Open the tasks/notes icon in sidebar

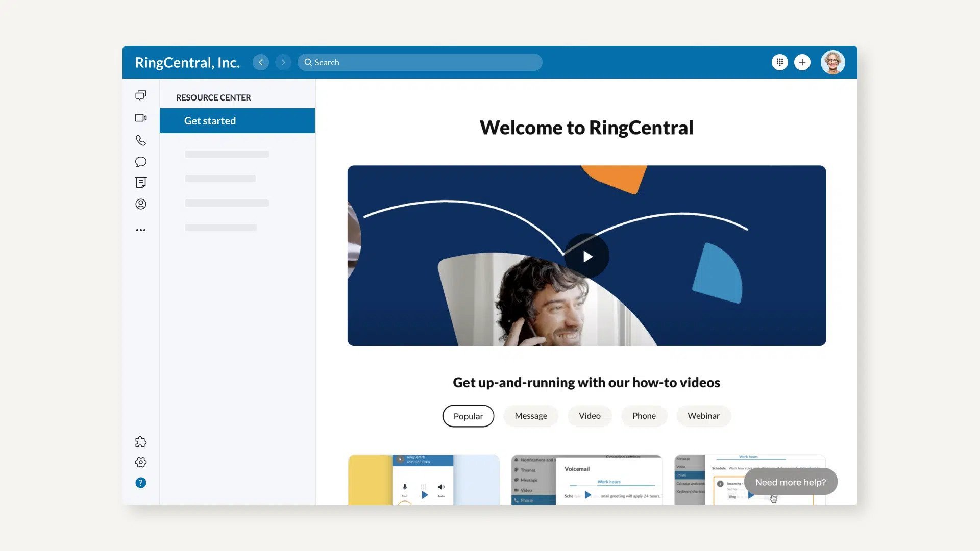tap(141, 182)
